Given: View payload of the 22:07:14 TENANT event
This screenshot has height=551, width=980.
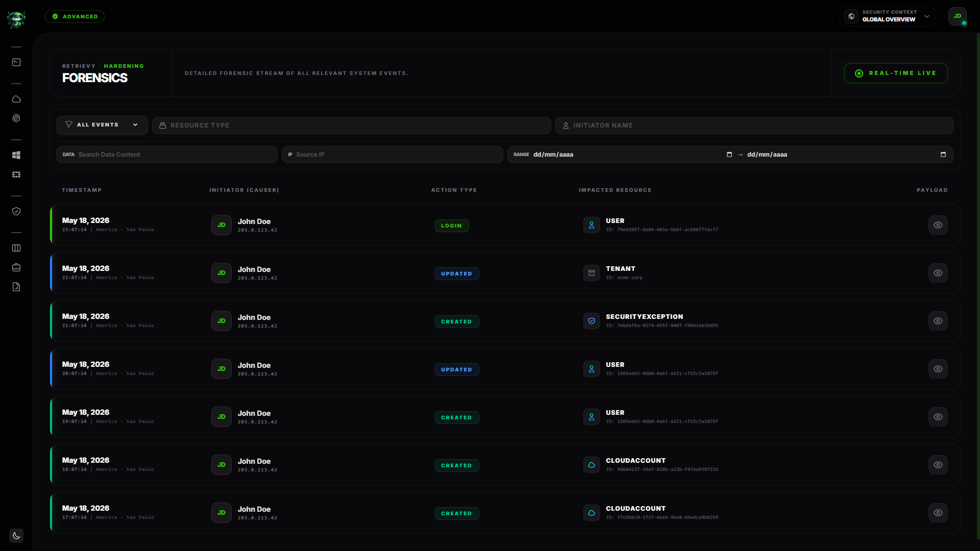Looking at the screenshot, I should (x=938, y=273).
